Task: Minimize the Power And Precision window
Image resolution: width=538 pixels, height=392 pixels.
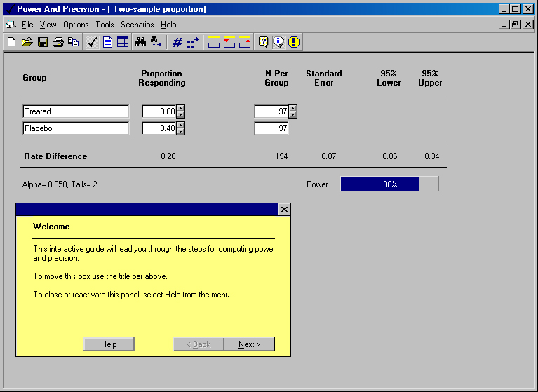Action: tap(504, 9)
